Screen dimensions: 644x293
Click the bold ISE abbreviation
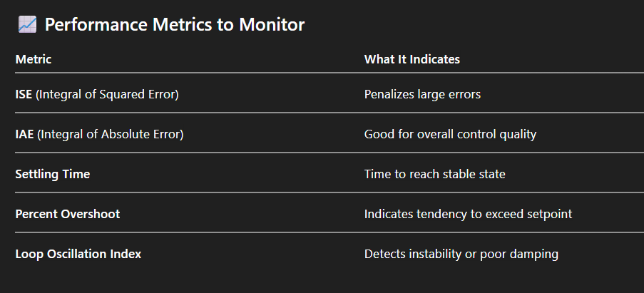(24, 94)
